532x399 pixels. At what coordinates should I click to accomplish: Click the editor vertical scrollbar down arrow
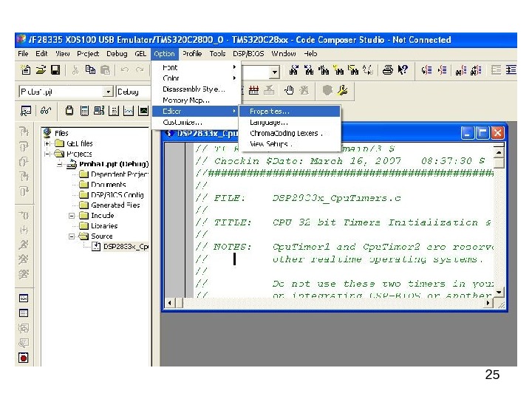pos(499,292)
